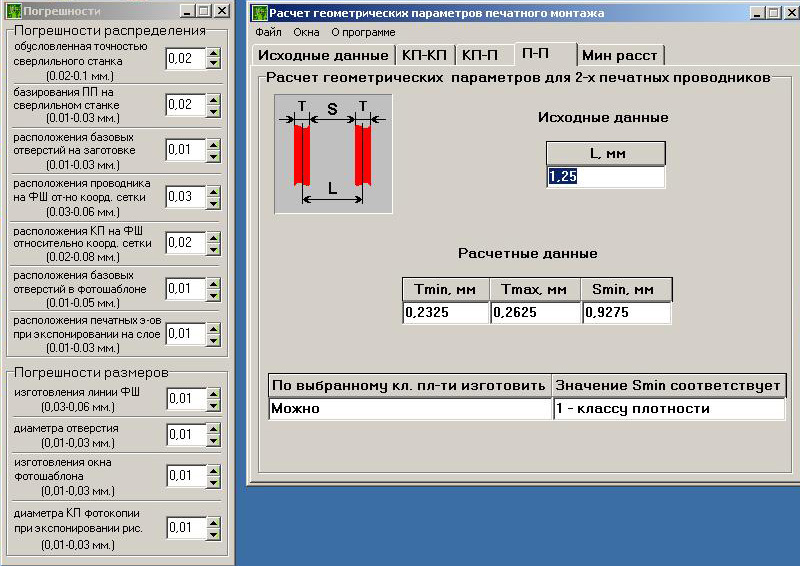The width and height of the screenshot is (800, 566).
Task: Switch to the Мин расст tab
Action: click(x=620, y=55)
